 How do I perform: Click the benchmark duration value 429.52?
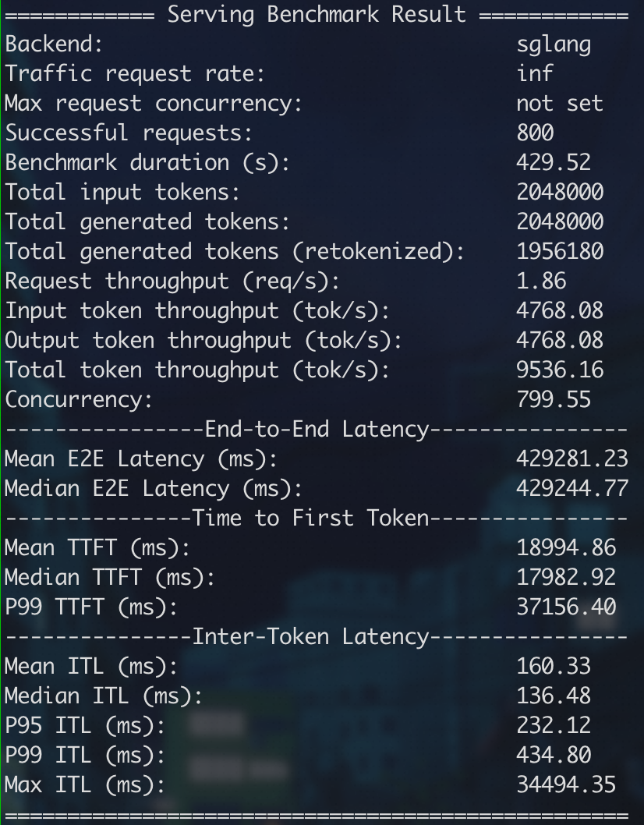tap(554, 163)
